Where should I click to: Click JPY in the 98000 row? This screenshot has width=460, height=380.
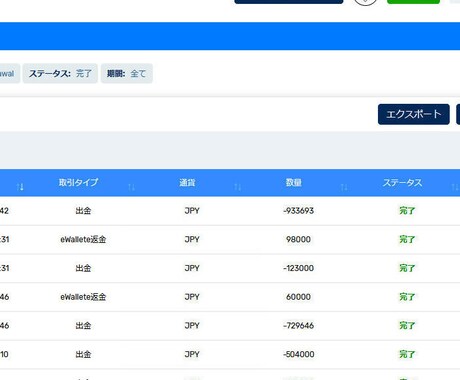pos(192,239)
